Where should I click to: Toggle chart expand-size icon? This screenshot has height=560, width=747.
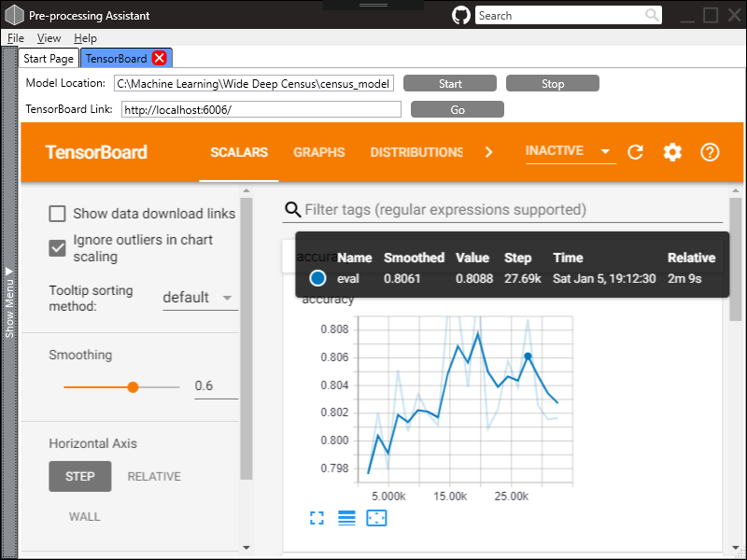coord(317,518)
